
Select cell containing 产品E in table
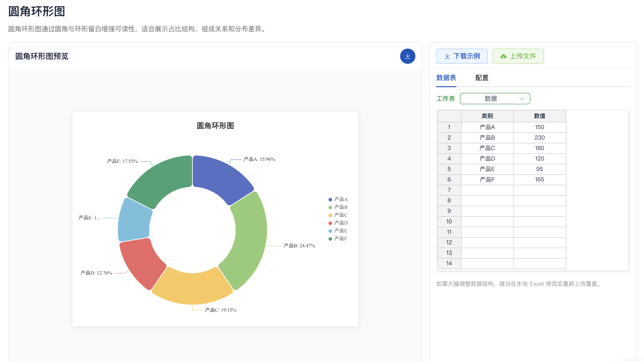coord(487,169)
